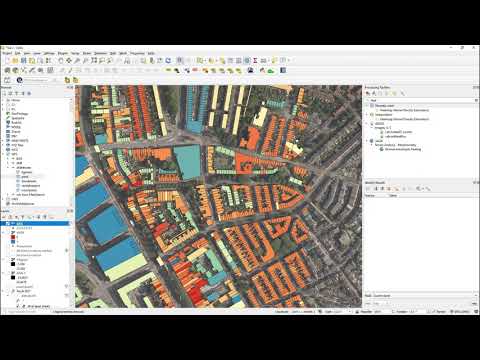Click the red legend swatch in Layers panel
The image size is (480, 360).
(13, 237)
